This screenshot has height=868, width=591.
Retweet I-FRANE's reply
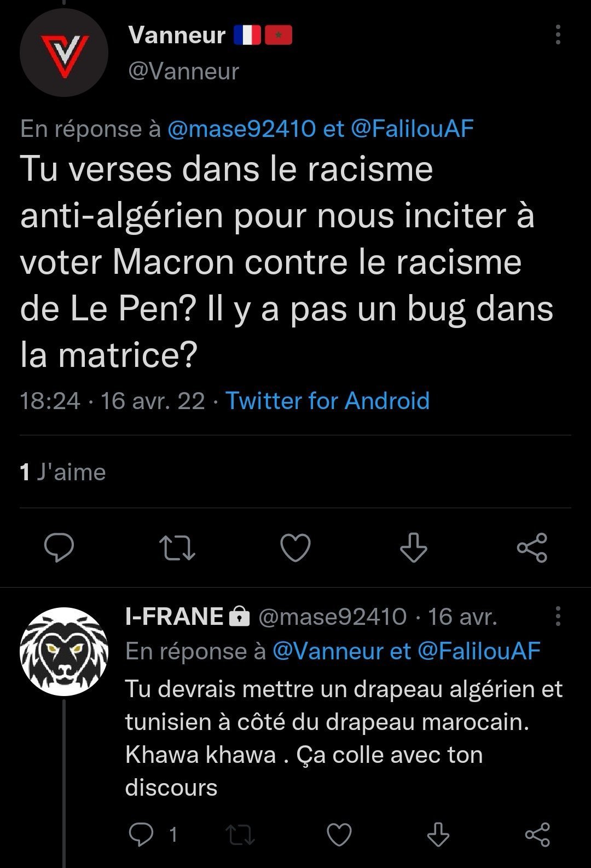[x=240, y=835]
